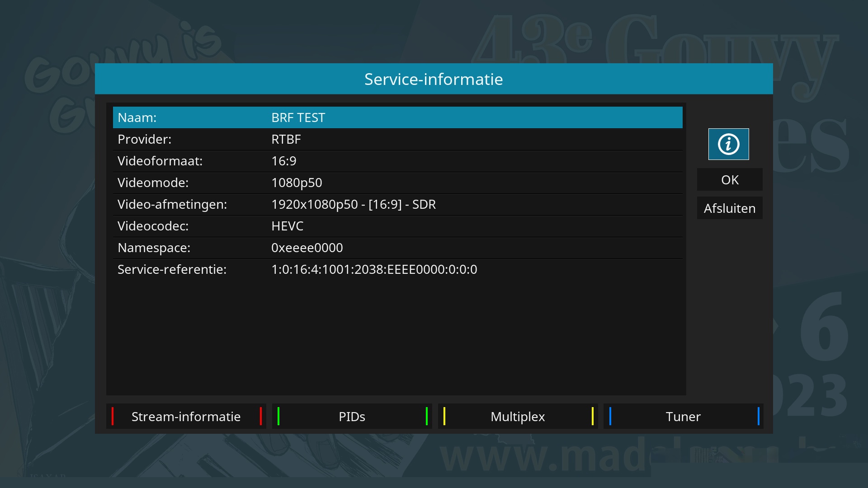Select the Videocodec row showing HEVC
Image resolution: width=868 pixels, height=488 pixels.
[398, 226]
